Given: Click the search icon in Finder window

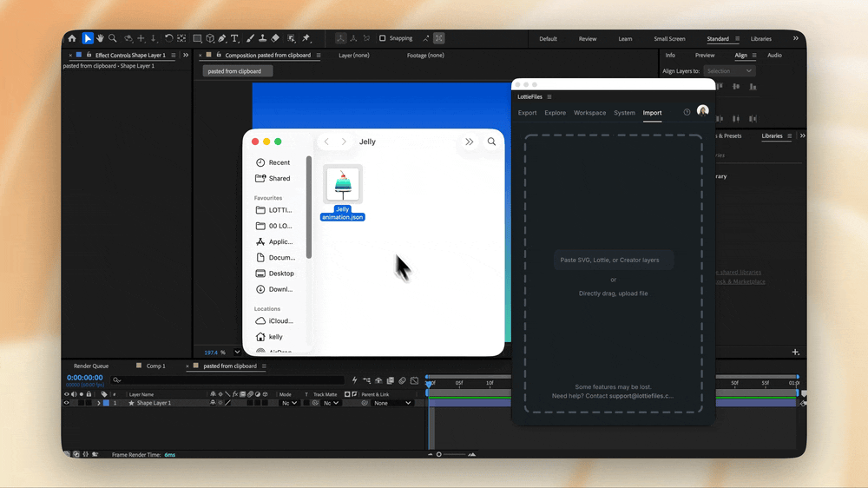Looking at the screenshot, I should 491,142.
